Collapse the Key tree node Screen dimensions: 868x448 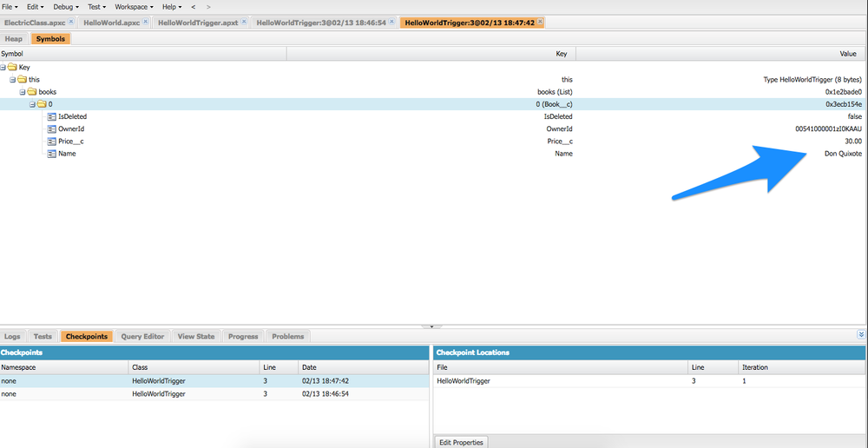(3, 68)
